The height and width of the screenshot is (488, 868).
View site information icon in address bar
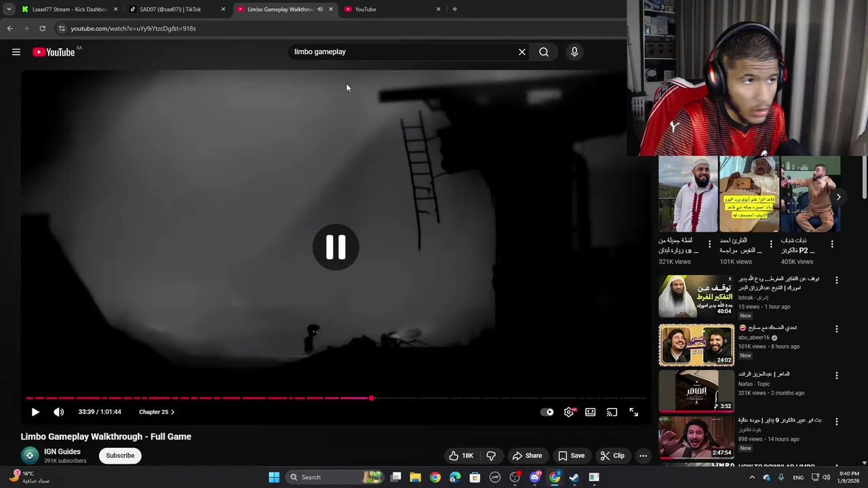61,28
